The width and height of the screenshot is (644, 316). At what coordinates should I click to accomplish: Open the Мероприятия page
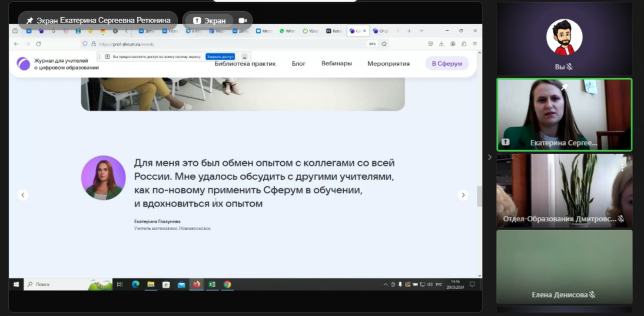pyautogui.click(x=388, y=63)
